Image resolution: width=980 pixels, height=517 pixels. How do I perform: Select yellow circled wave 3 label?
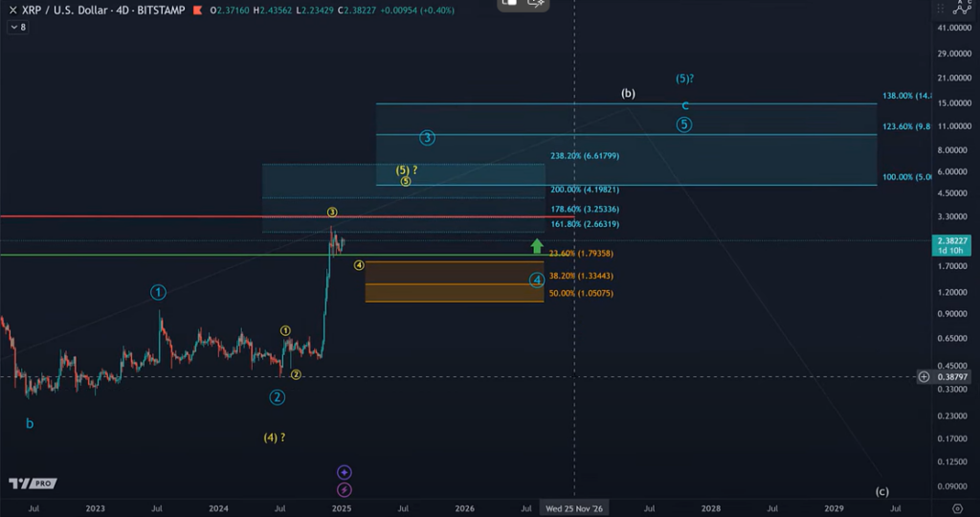[332, 213]
